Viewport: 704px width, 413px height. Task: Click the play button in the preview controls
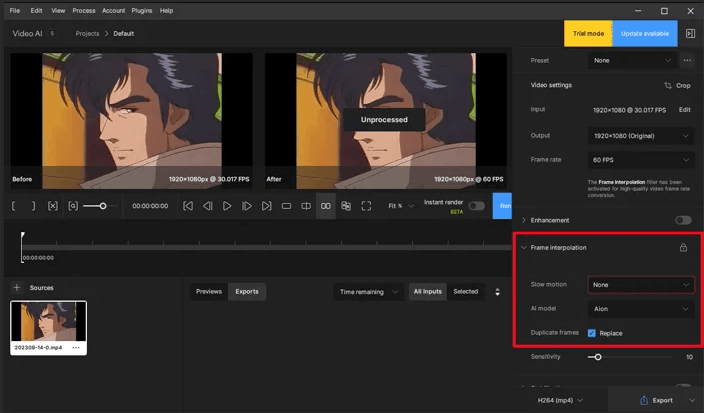[227, 206]
